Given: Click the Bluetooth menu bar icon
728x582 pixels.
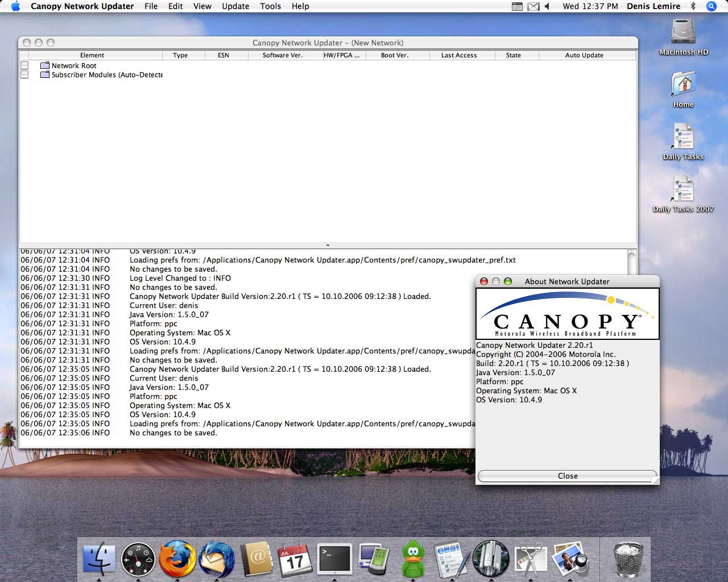Looking at the screenshot, I should pyautogui.click(x=693, y=6).
